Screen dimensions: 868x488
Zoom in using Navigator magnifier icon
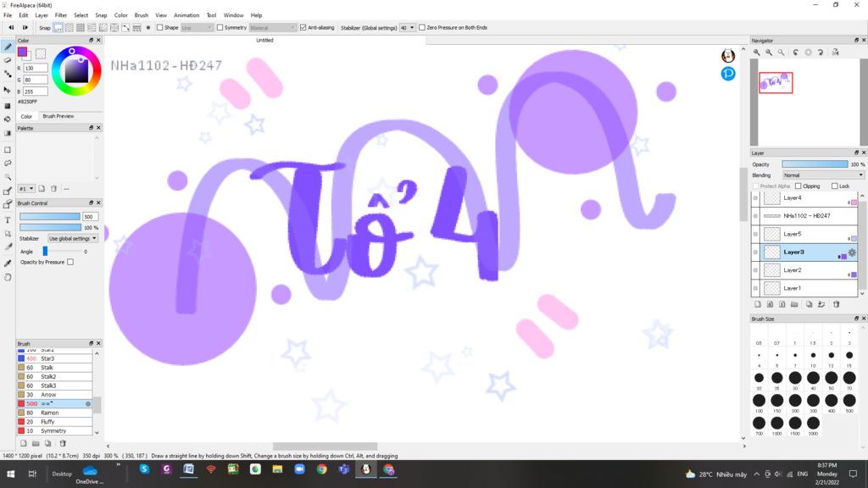coord(757,52)
